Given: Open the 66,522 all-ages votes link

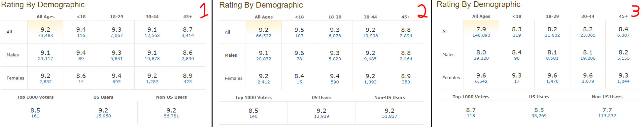Looking at the screenshot, I should pos(263,36).
